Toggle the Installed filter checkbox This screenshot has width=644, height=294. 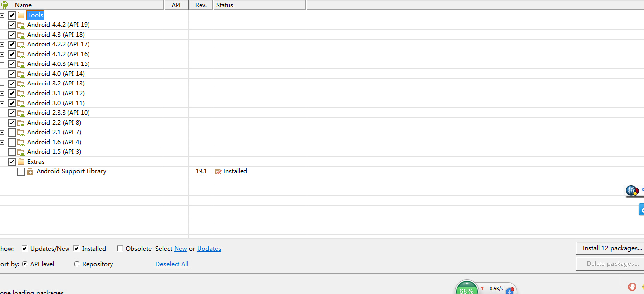(76, 248)
